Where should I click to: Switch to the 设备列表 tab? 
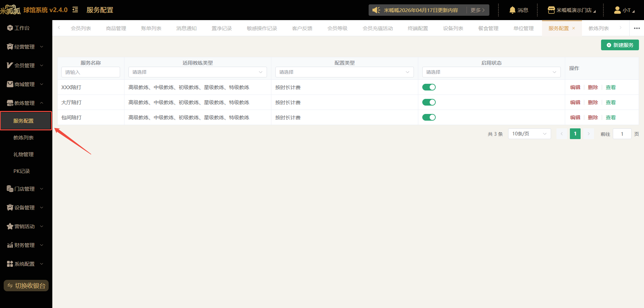[x=453, y=28]
